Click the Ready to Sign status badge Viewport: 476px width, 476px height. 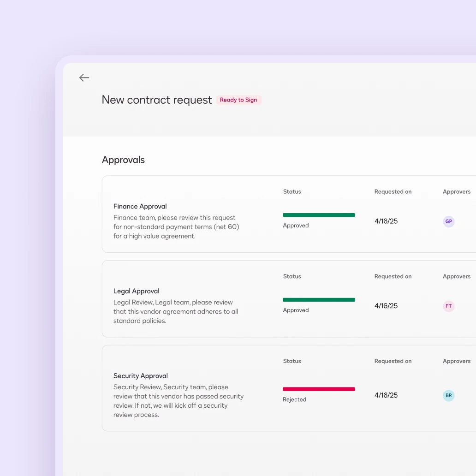(238, 100)
